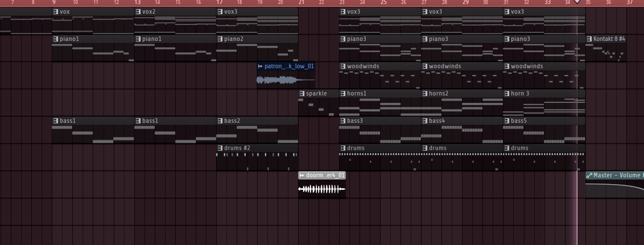Open the pattern icon on the drums #2 clip
The image size is (644, 245).
tap(220, 148)
